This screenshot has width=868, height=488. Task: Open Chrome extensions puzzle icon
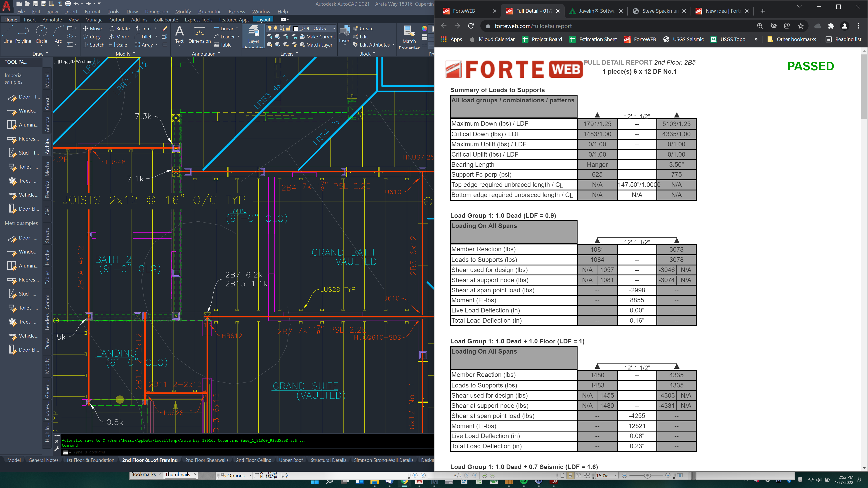[x=831, y=26]
